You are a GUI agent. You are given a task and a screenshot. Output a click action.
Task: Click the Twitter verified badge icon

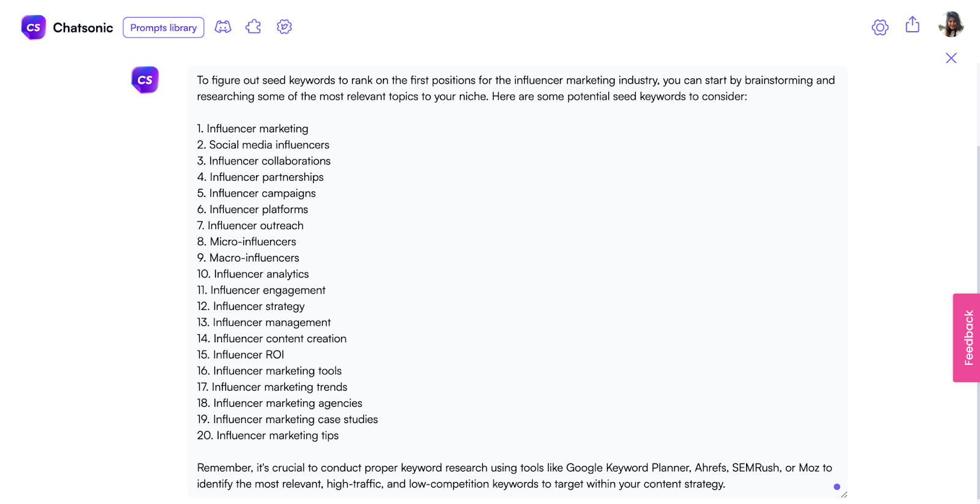point(284,27)
